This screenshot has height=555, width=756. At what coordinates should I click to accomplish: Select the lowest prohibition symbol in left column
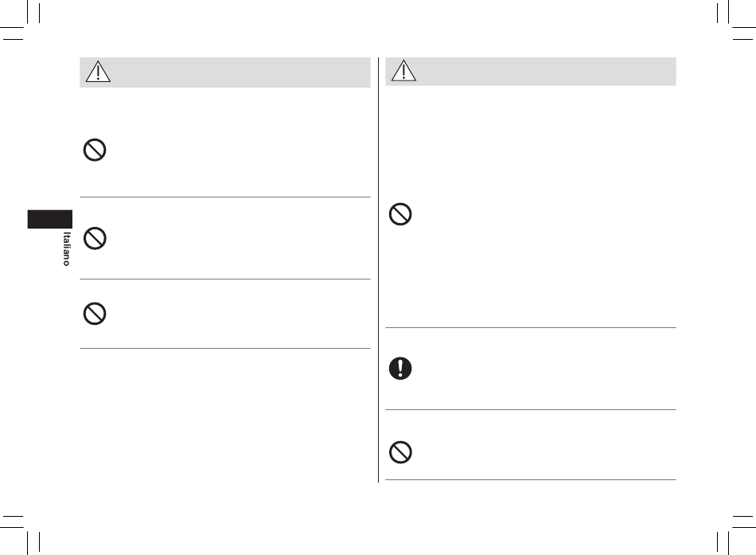94,314
